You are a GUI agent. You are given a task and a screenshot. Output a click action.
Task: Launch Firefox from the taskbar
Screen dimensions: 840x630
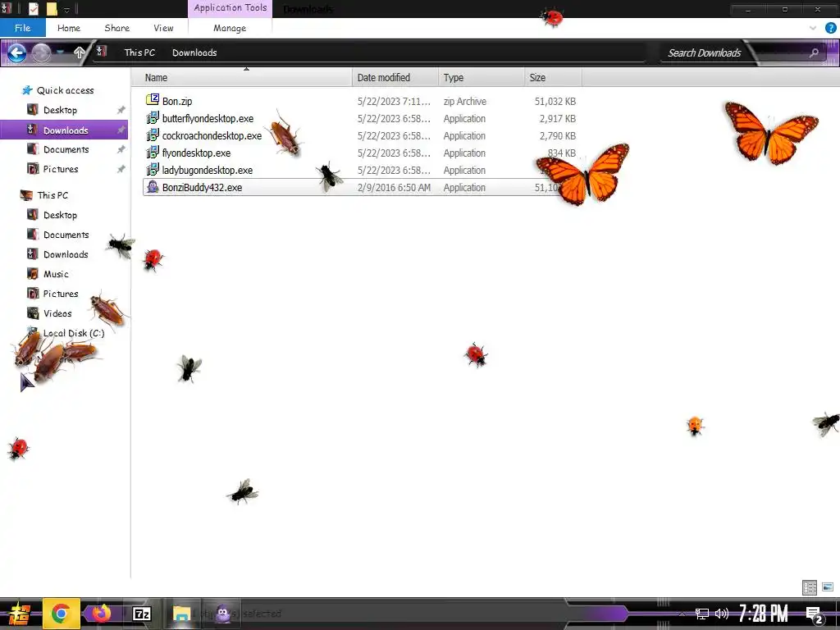click(102, 614)
